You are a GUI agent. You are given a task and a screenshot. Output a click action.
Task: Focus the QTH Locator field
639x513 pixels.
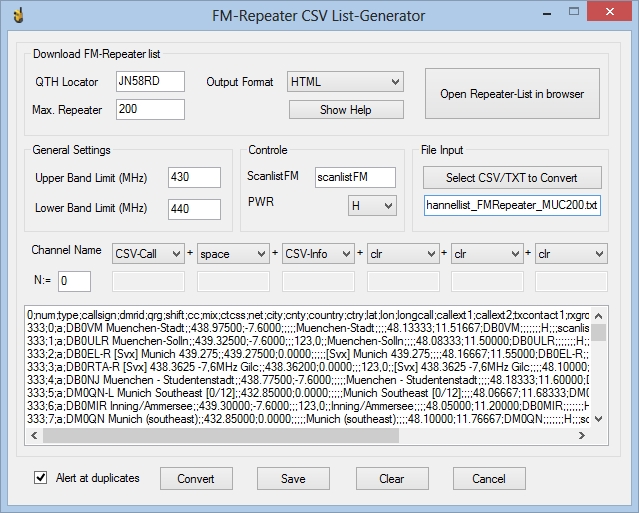(150, 81)
